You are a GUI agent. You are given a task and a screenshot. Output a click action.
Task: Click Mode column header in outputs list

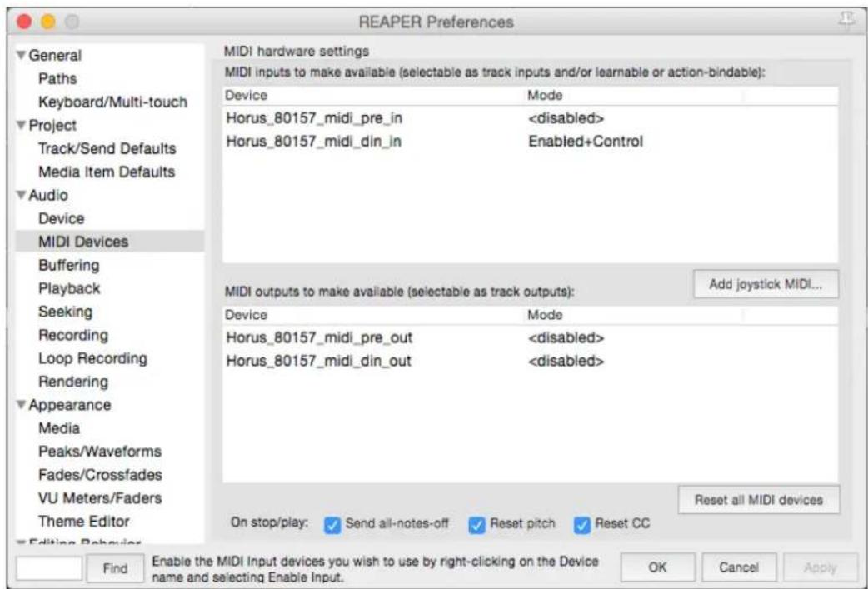(633, 315)
